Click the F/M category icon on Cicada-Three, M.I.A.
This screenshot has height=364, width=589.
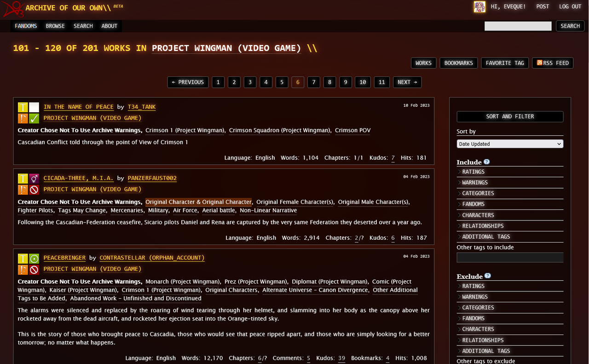[x=34, y=178]
